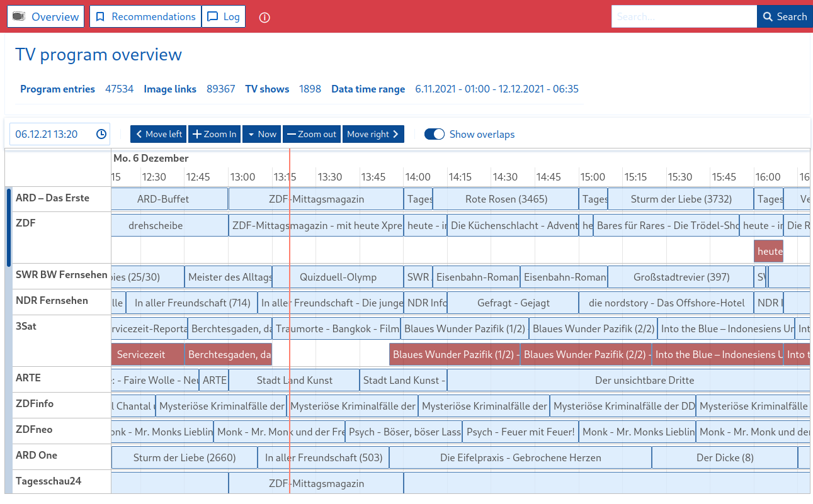This screenshot has height=504, width=813.
Task: Select Traumorte - Bangkok program on 3Sat
Action: (x=336, y=328)
